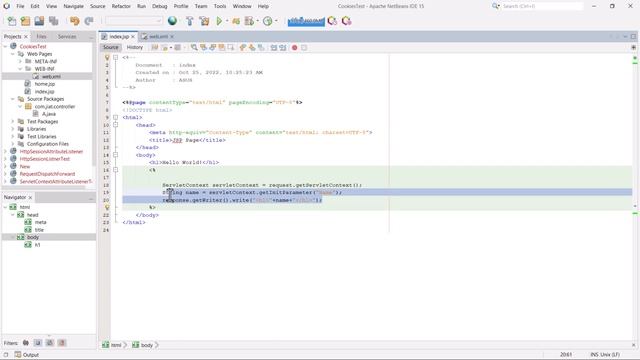The width and height of the screenshot is (640, 360).
Task: Expand the HttpSessionAttributeListener project
Action: point(5,151)
